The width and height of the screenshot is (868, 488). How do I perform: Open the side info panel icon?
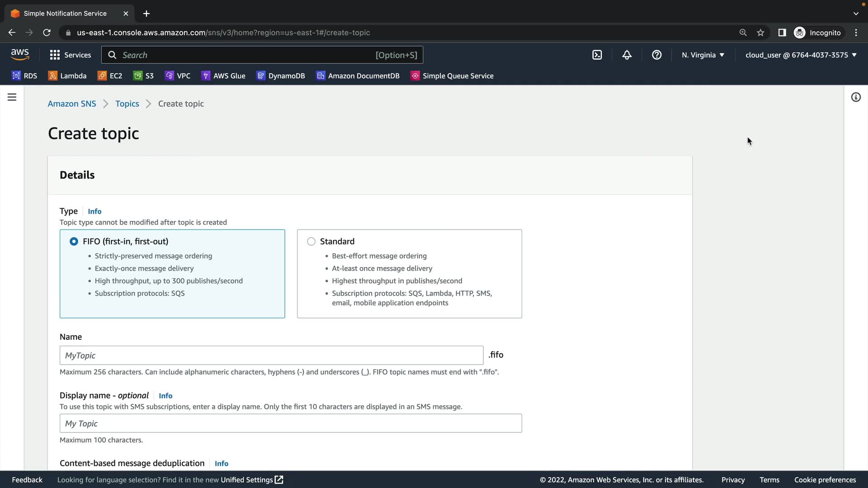tap(856, 97)
